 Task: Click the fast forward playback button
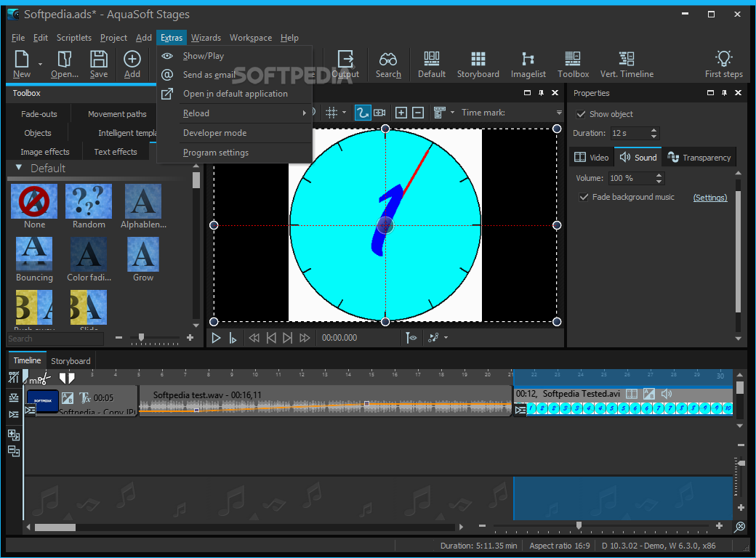click(x=305, y=339)
